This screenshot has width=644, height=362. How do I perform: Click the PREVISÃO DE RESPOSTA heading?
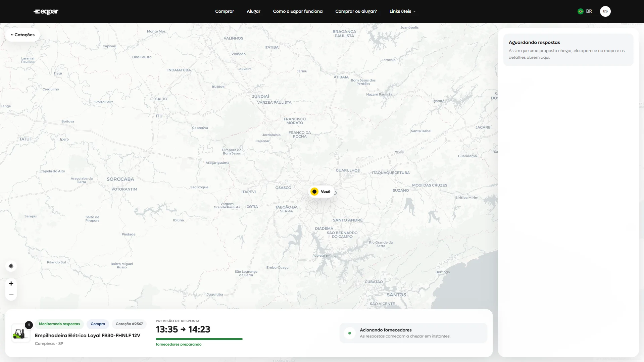[x=178, y=321]
